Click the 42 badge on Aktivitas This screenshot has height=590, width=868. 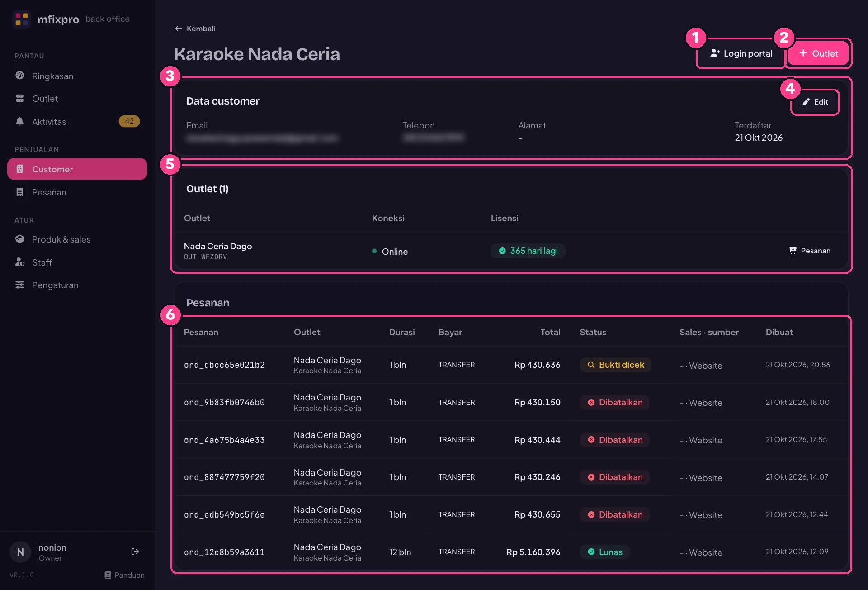129,121
